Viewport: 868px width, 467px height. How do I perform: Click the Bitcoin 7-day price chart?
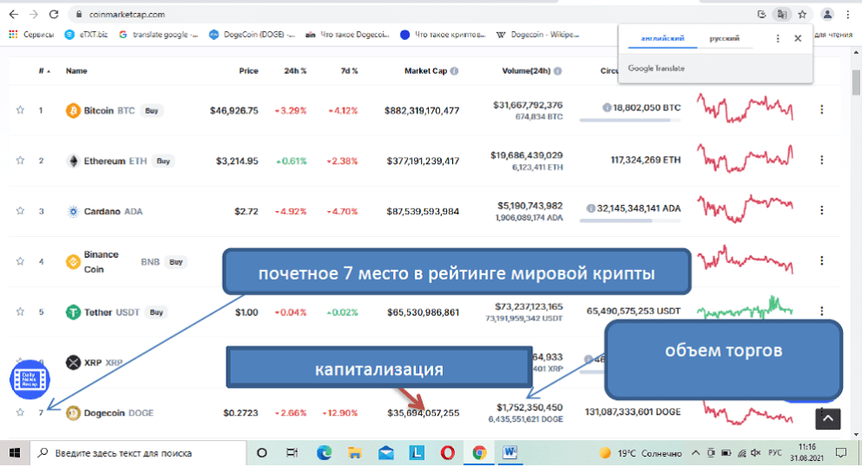pyautogui.click(x=747, y=110)
